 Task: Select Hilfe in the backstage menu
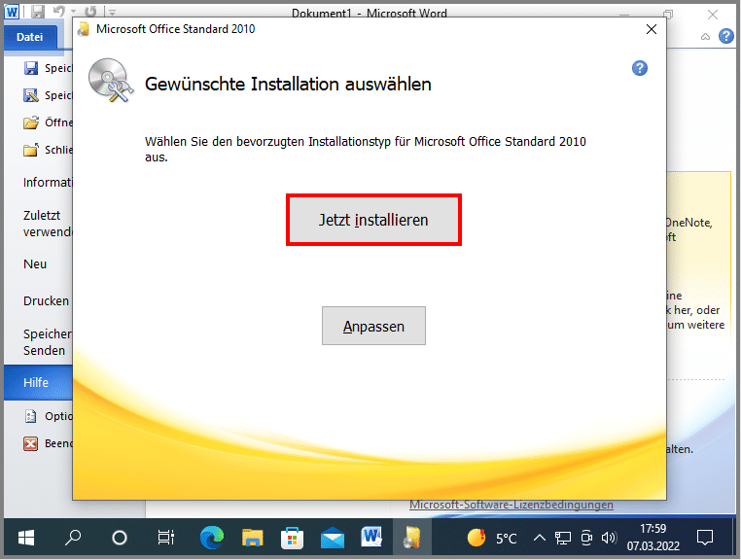[x=36, y=383]
